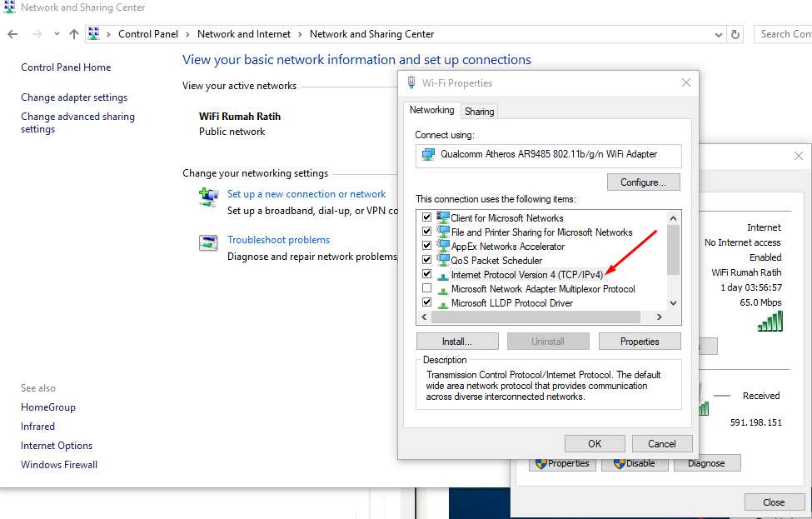Click horizontal scrollbar right arrow
This screenshot has width=812, height=519.
click(660, 317)
